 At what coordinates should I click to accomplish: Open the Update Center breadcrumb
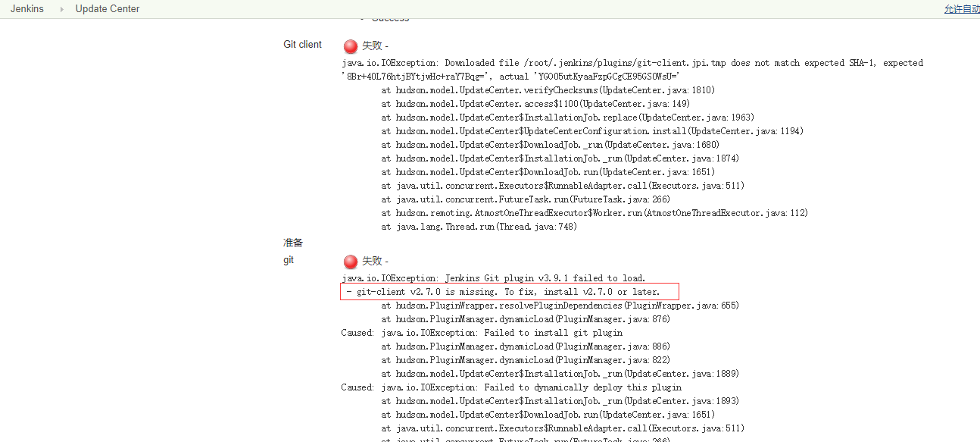coord(108,9)
